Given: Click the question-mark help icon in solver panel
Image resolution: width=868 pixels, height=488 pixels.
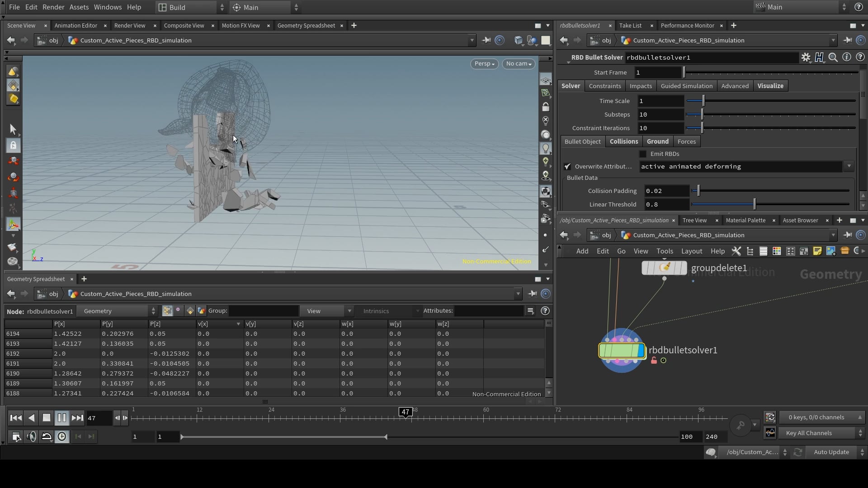Looking at the screenshot, I should (861, 57).
